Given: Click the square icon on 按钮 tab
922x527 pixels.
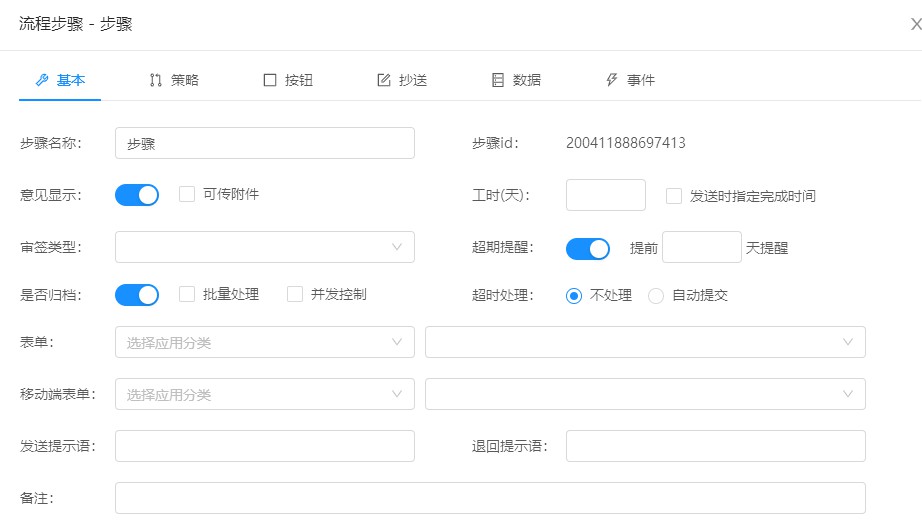Looking at the screenshot, I should tap(270, 80).
